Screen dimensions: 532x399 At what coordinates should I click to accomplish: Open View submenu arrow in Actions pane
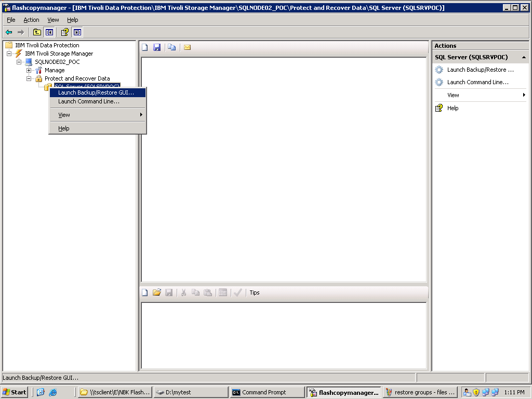point(524,95)
